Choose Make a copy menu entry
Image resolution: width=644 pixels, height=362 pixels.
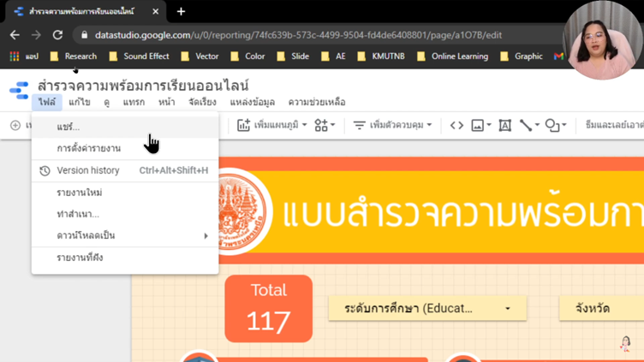(x=78, y=214)
